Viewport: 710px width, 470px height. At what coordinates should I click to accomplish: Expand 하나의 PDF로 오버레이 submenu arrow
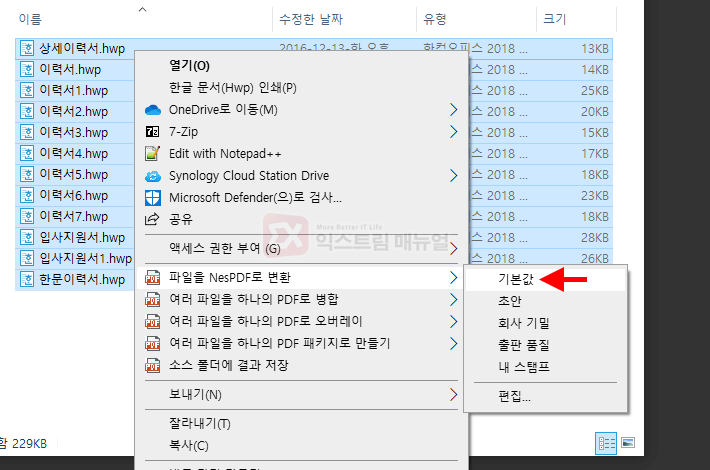pos(453,321)
